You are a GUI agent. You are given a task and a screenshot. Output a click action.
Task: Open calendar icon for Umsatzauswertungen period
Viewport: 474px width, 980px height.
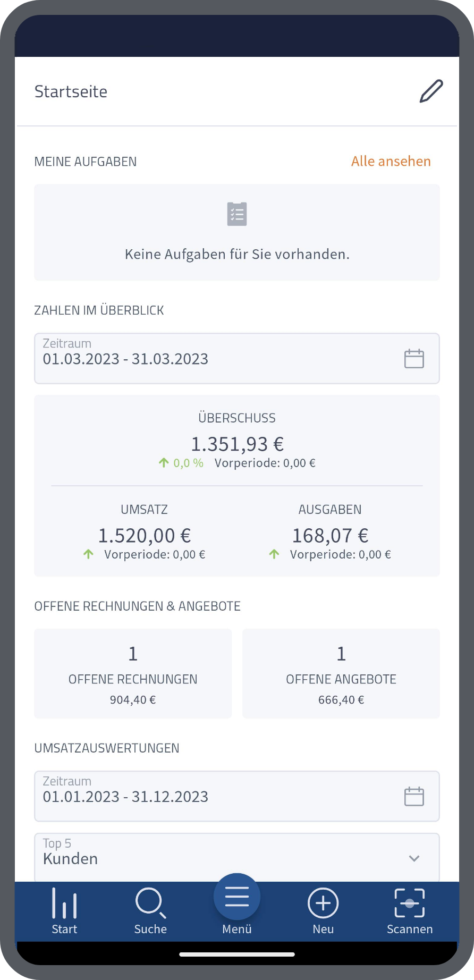(x=414, y=797)
